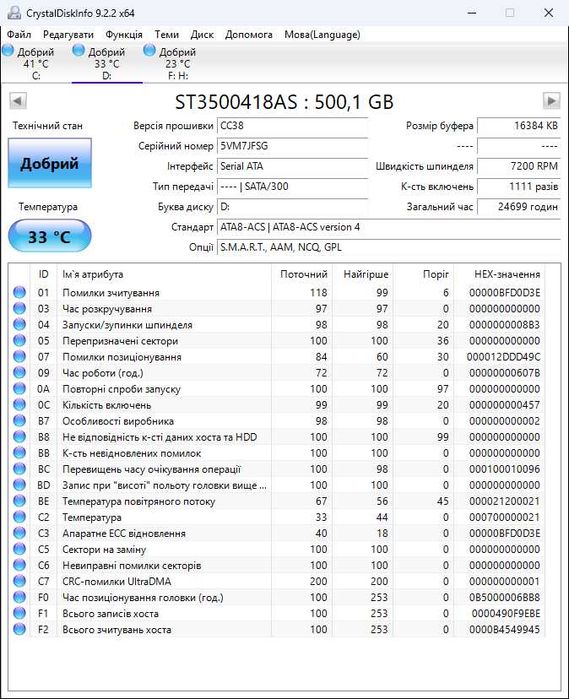Screen dimensions: 569x699
Task: Click the HEX-значення column header
Action: [499, 274]
